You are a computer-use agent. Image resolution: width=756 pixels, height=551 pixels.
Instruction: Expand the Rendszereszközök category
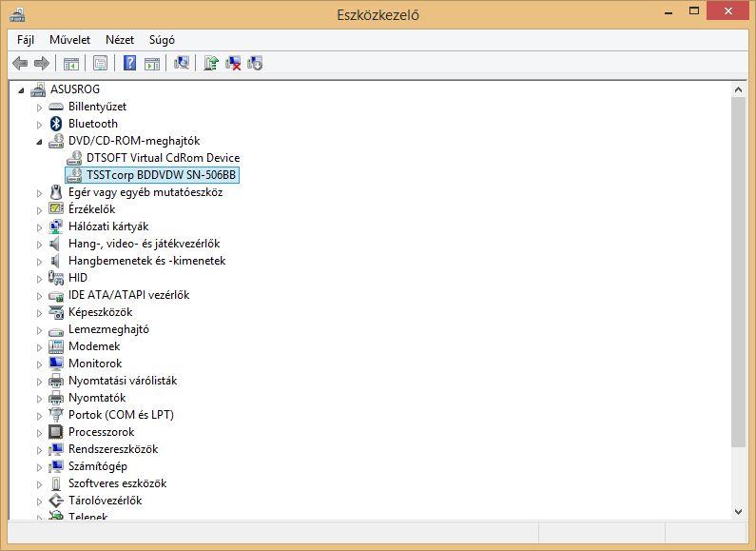(40, 450)
